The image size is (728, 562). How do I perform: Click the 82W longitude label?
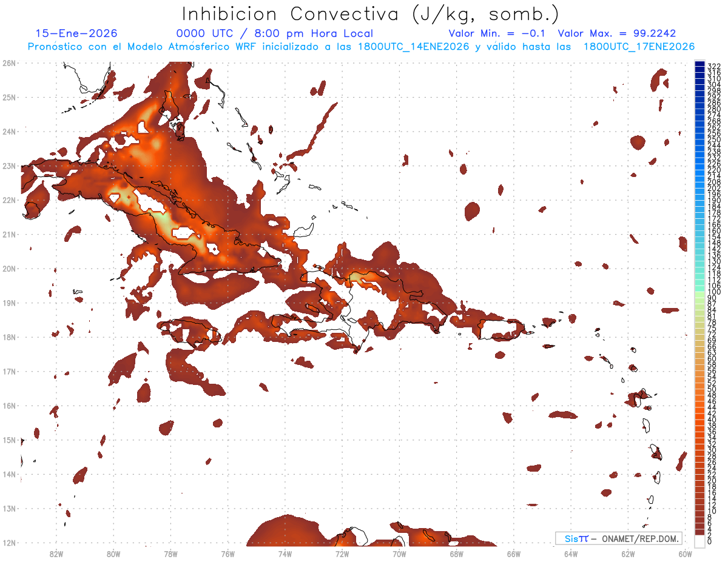56,554
